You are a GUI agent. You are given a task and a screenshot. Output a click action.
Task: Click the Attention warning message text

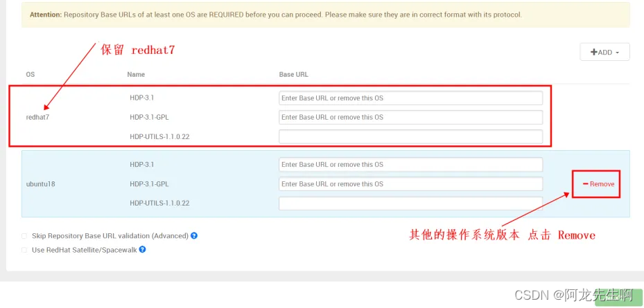276,15
